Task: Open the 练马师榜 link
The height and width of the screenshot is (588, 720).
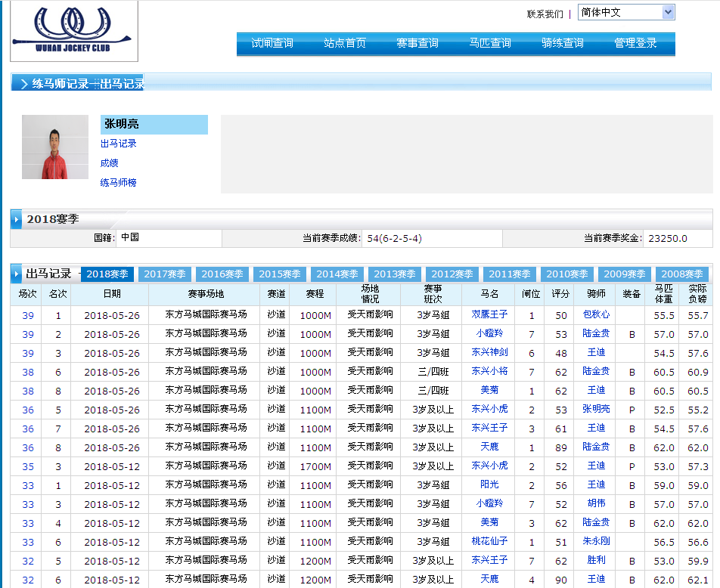Action: click(119, 183)
